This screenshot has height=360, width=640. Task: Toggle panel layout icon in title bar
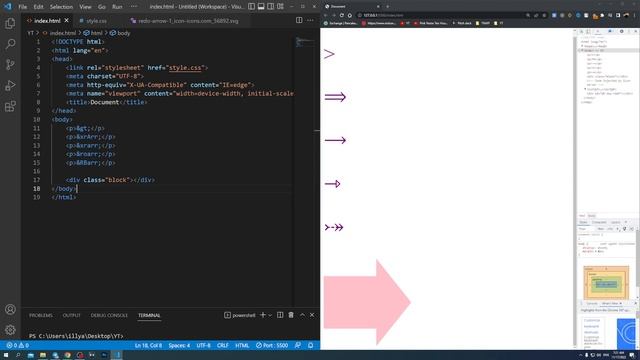point(261,7)
